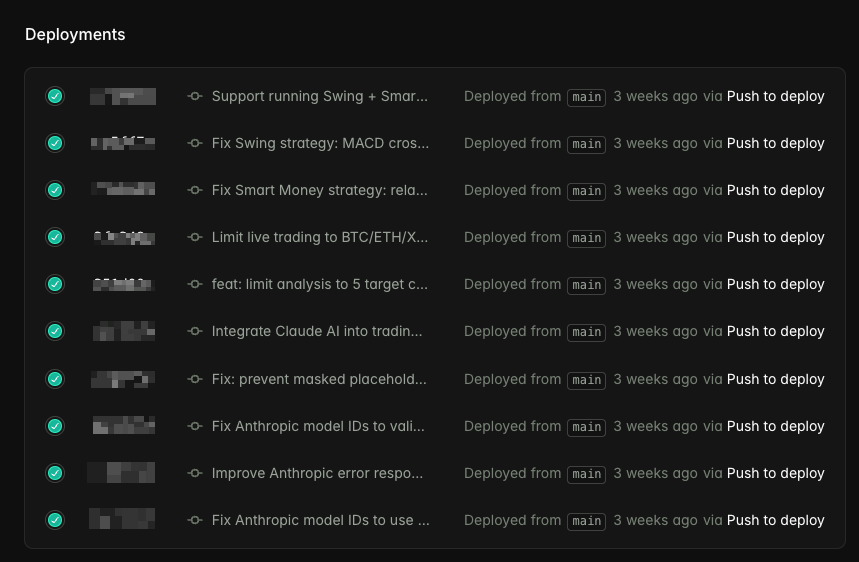Screen dimensions: 859x562
Task: Open Limit live trading to BTC/ETH commit
Action: pos(319,237)
